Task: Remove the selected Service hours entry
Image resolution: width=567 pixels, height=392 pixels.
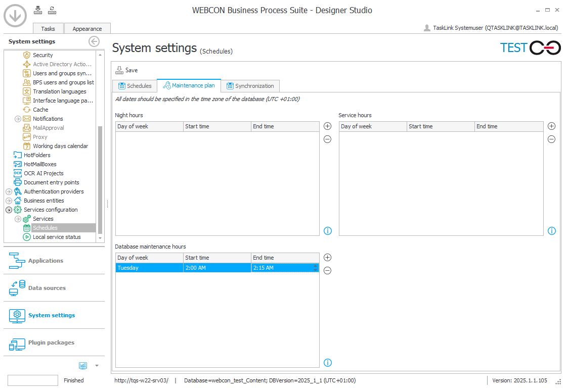Action: tap(551, 139)
